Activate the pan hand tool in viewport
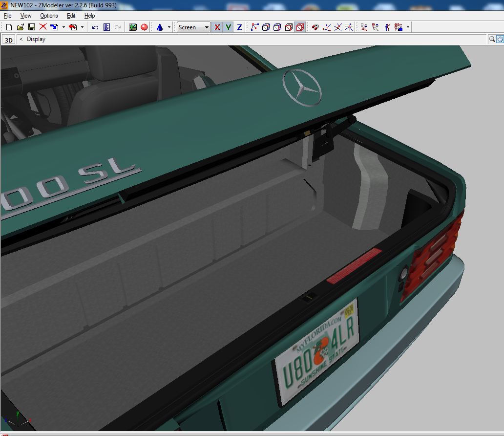The image size is (504, 436). (x=500, y=39)
